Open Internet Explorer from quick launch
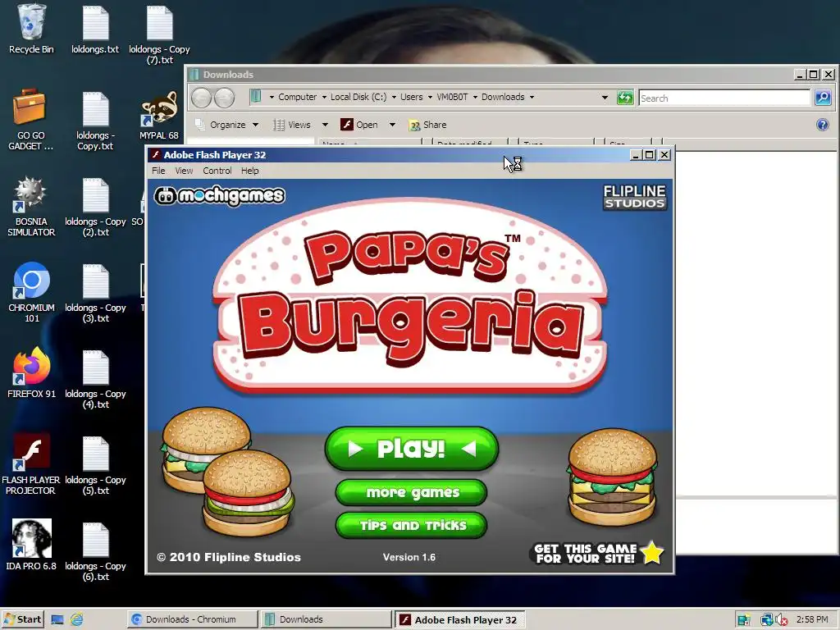The width and height of the screenshot is (840, 630). pyautogui.click(x=76, y=620)
